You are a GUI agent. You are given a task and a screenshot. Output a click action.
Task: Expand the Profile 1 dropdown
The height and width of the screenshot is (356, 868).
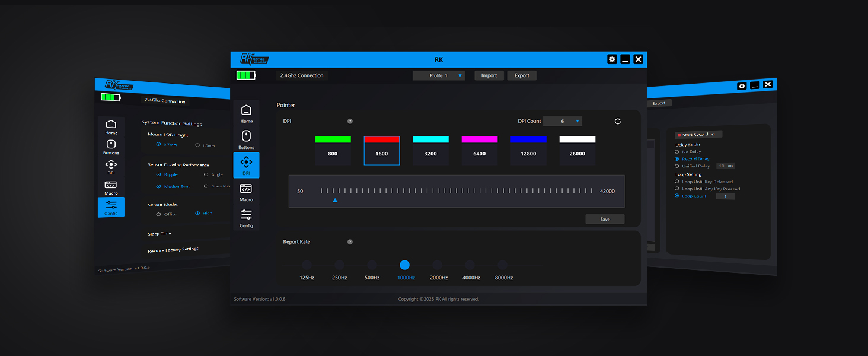(x=439, y=75)
